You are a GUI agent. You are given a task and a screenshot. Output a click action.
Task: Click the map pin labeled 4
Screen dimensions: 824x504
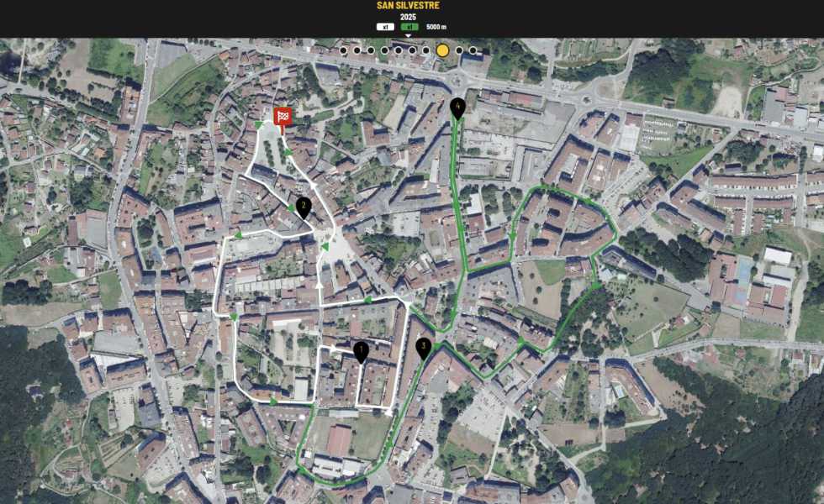(457, 108)
